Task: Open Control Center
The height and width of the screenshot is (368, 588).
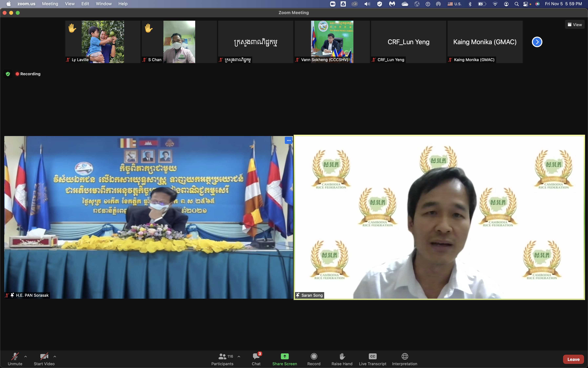Action: click(x=526, y=4)
